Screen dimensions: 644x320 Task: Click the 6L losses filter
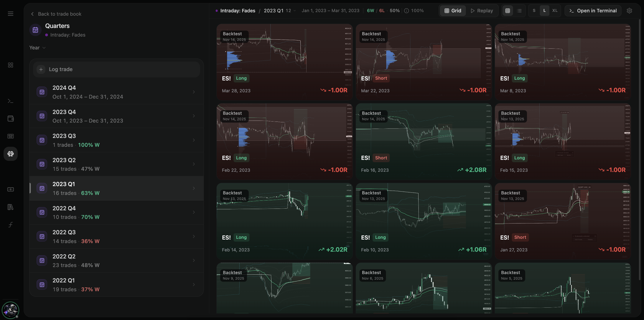[382, 11]
